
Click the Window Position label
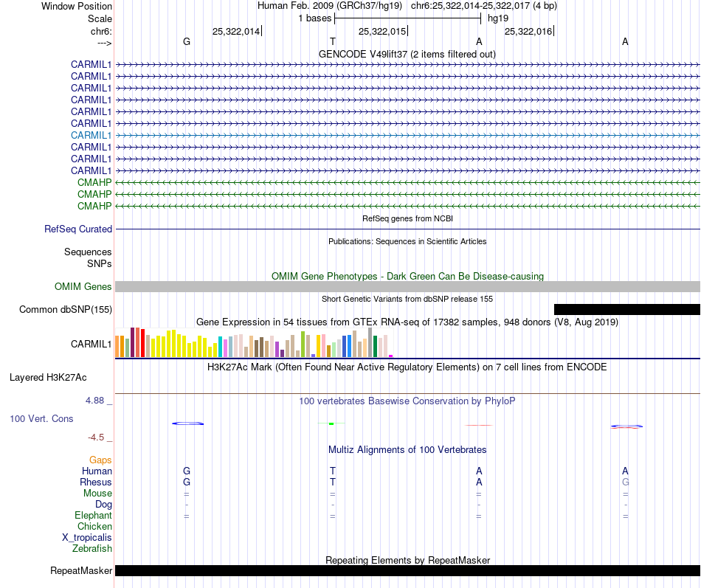77,6
